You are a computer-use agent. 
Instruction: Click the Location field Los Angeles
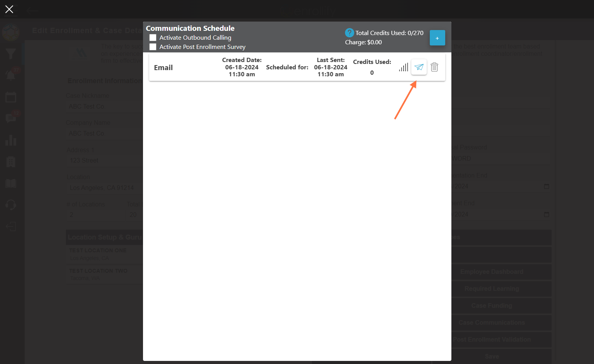(105, 188)
